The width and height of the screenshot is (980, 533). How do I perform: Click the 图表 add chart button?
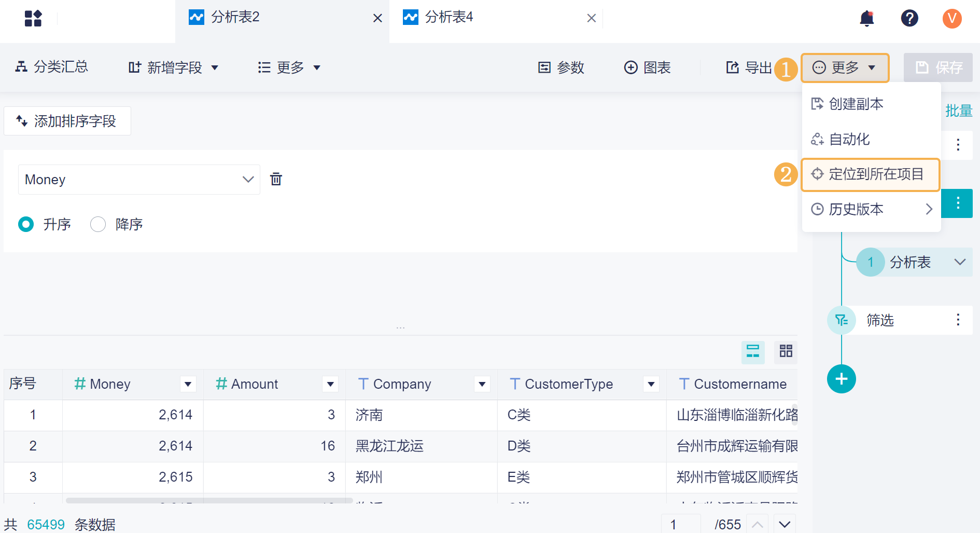point(647,67)
